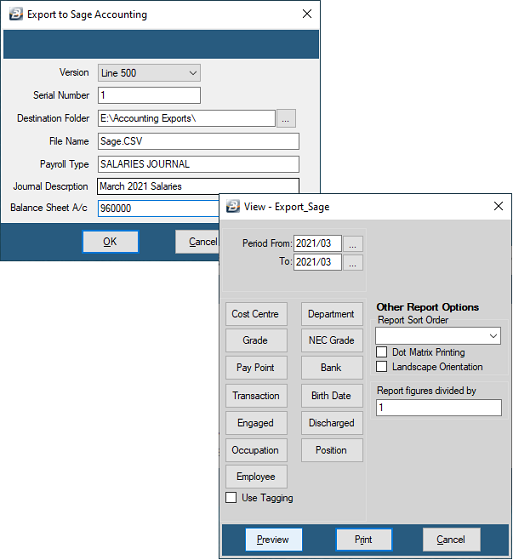Preview the Export_Sage report
Viewport: 513px width, 560px height.
point(274,539)
